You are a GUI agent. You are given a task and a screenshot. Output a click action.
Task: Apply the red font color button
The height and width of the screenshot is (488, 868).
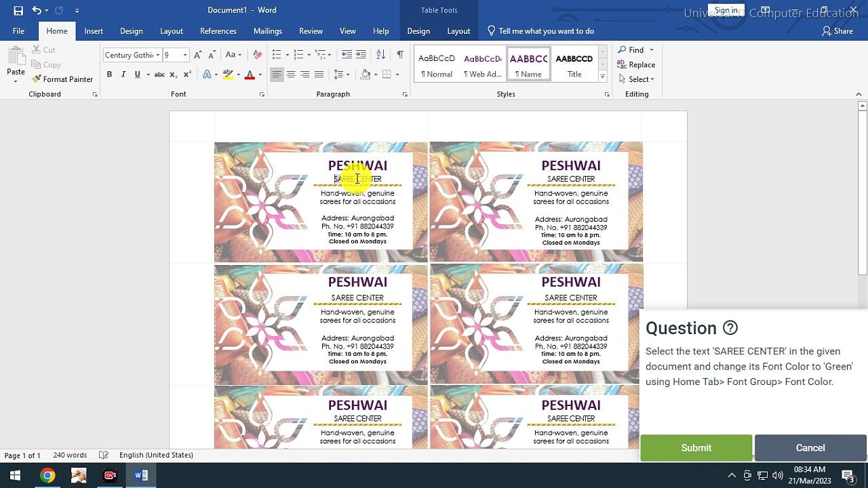coord(250,75)
